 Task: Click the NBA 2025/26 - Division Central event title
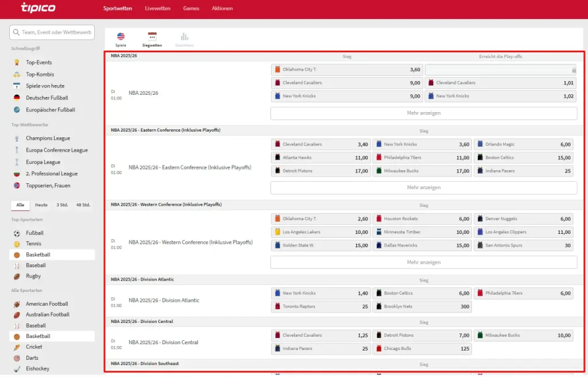164,343
